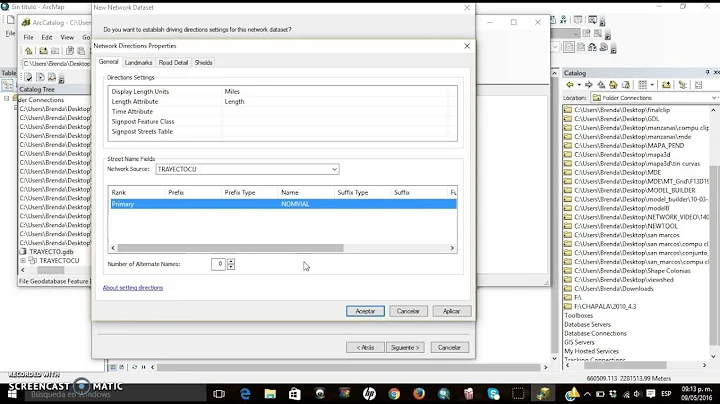Click ArcCatalog Copy toolbar icon
This screenshot has width=720, height=404.
[x=70, y=50]
